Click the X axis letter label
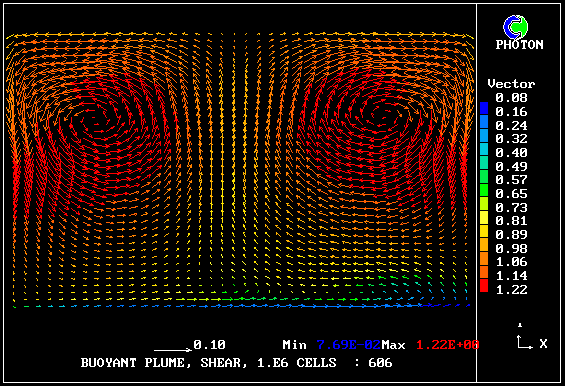 543,343
